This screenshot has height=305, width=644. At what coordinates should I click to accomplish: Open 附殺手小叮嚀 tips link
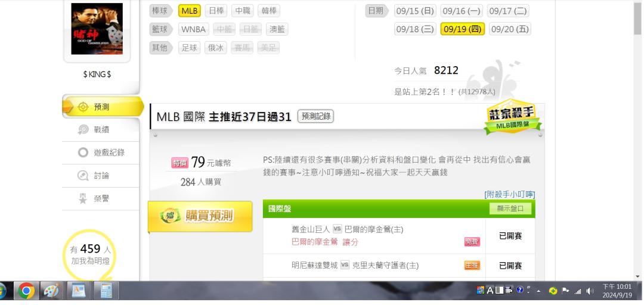(510, 194)
